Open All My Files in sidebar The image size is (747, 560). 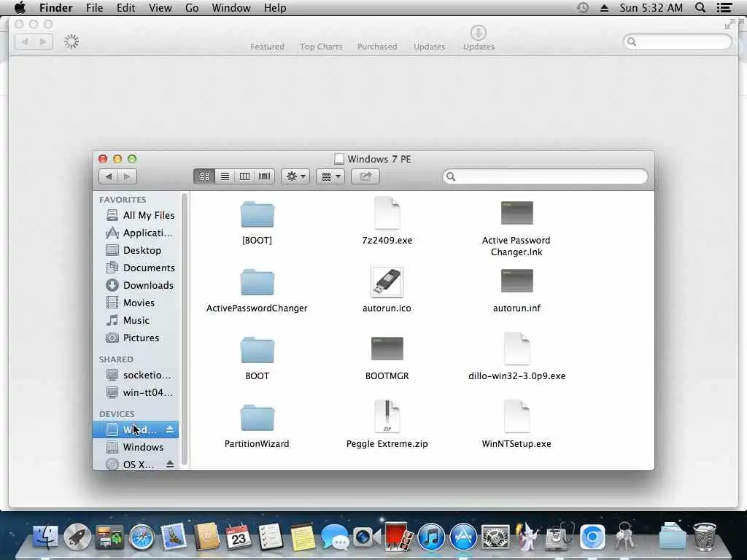click(x=140, y=215)
